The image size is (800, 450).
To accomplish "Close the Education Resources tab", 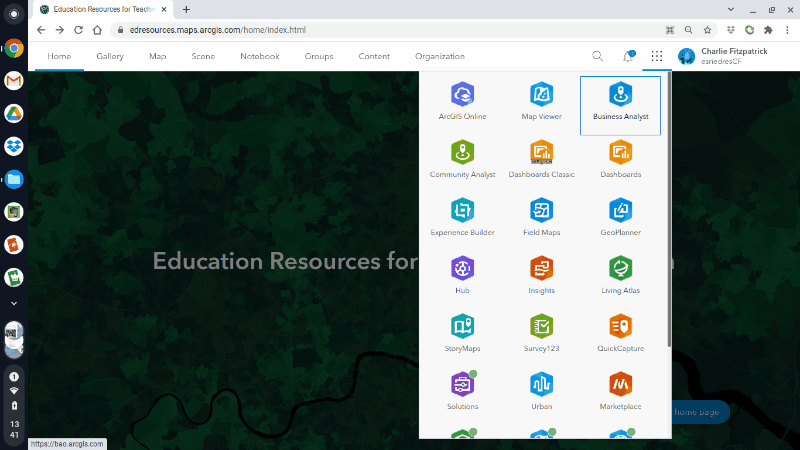I will coord(164,9).
